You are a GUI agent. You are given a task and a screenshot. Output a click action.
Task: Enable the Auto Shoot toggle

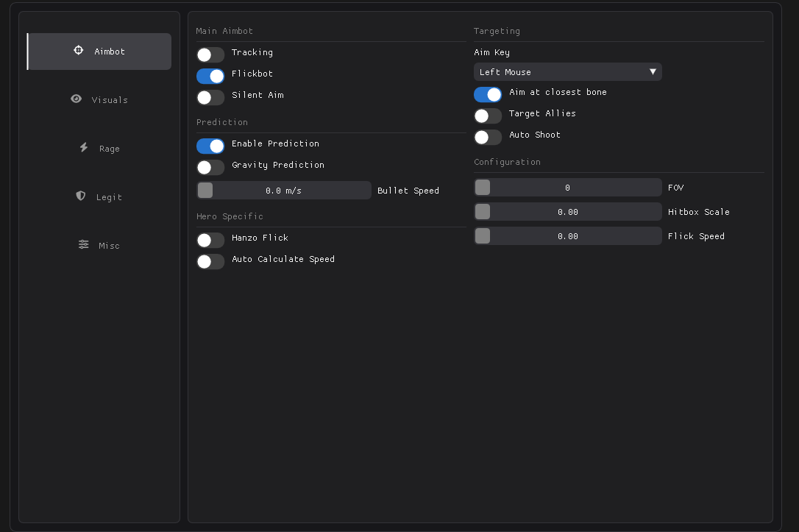[488, 137]
